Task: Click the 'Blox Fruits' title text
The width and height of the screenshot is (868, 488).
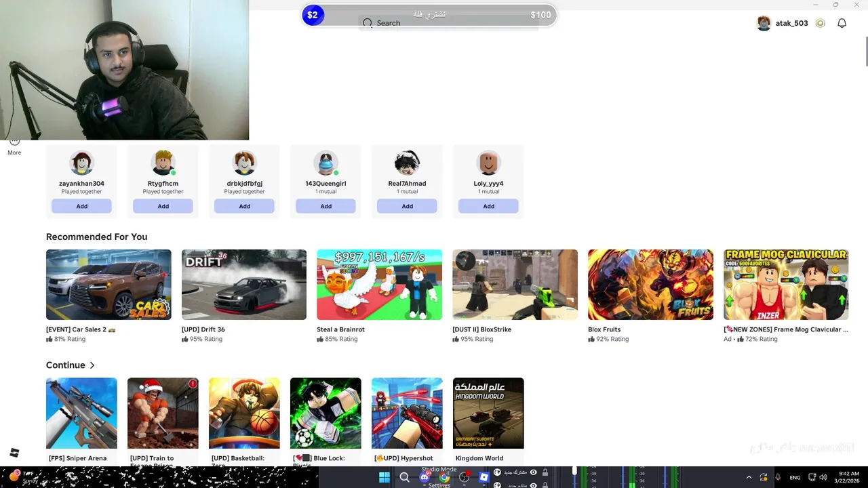Action: click(604, 329)
